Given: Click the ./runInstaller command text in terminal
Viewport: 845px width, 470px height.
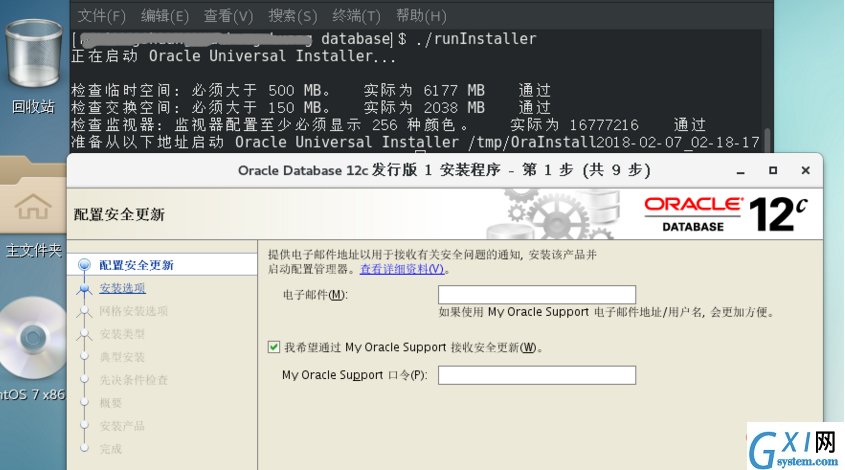Looking at the screenshot, I should 477,39.
